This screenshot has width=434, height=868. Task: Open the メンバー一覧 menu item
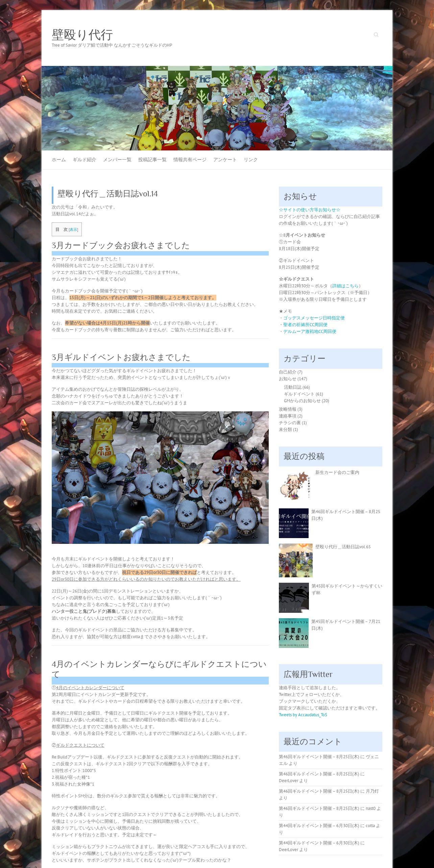point(117,160)
